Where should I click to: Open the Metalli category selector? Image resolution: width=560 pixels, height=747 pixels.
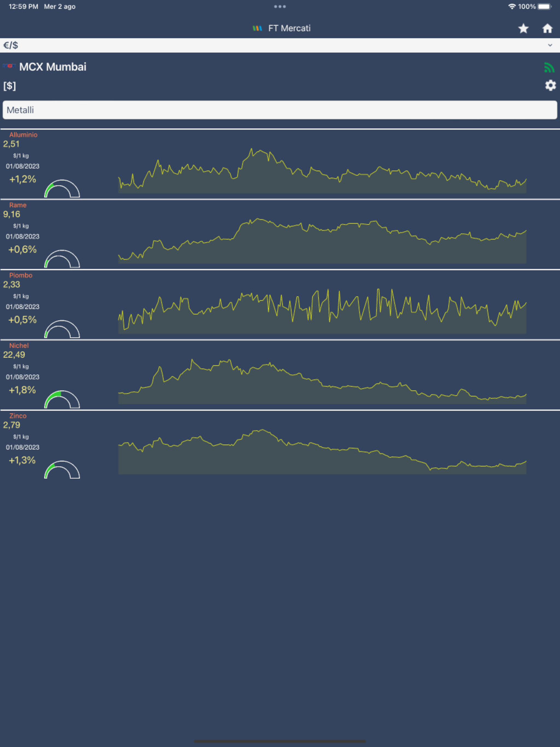point(280,110)
